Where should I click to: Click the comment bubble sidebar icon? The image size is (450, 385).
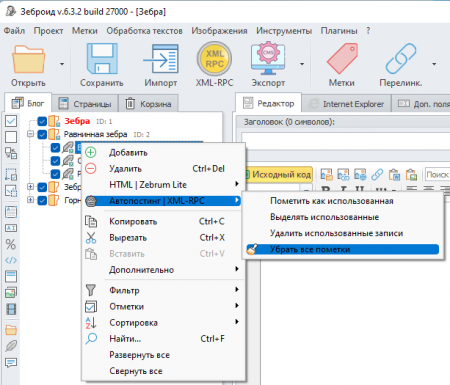pyautogui.click(x=11, y=362)
